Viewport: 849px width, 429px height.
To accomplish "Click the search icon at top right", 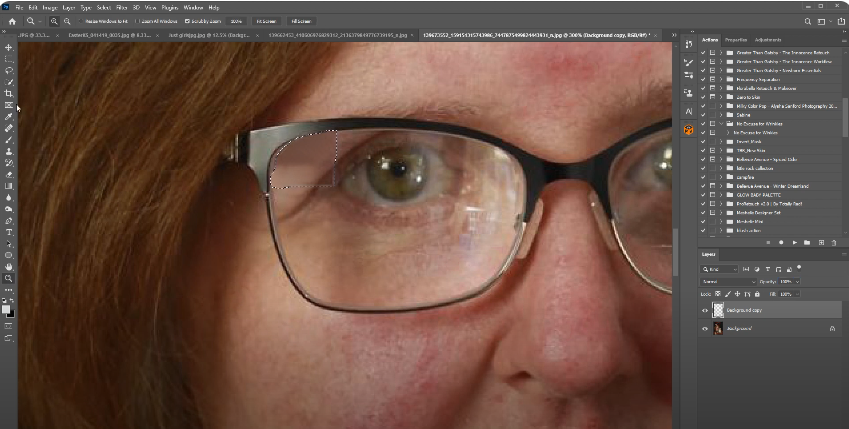I will (x=807, y=21).
